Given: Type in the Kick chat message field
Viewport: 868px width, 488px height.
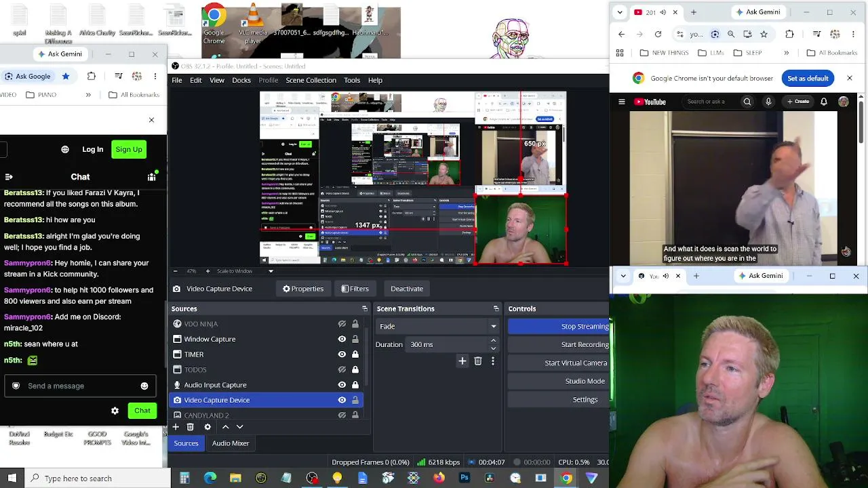Looking at the screenshot, I should (79, 386).
